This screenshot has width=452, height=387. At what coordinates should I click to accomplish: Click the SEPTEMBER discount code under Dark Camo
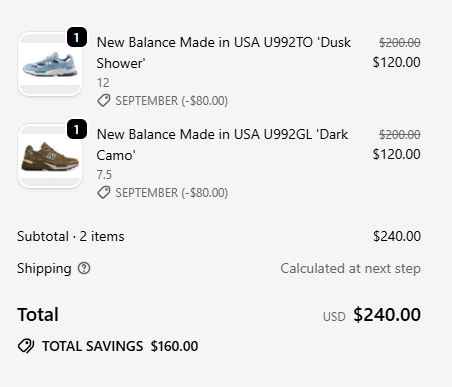point(172,193)
